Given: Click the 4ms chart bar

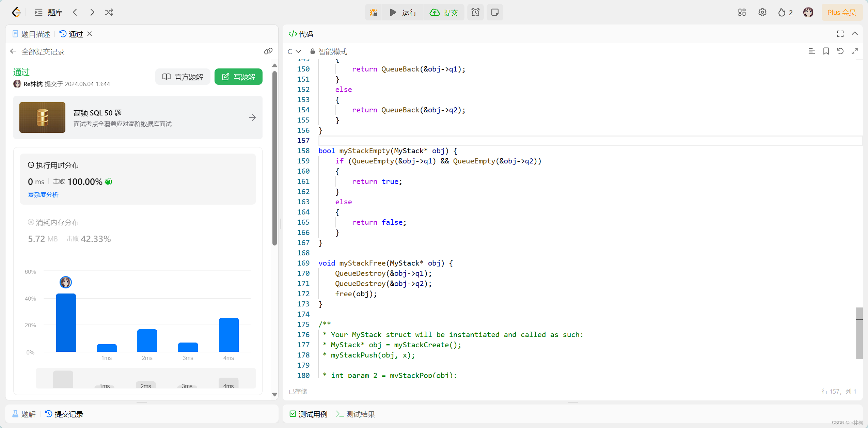Looking at the screenshot, I should point(229,335).
